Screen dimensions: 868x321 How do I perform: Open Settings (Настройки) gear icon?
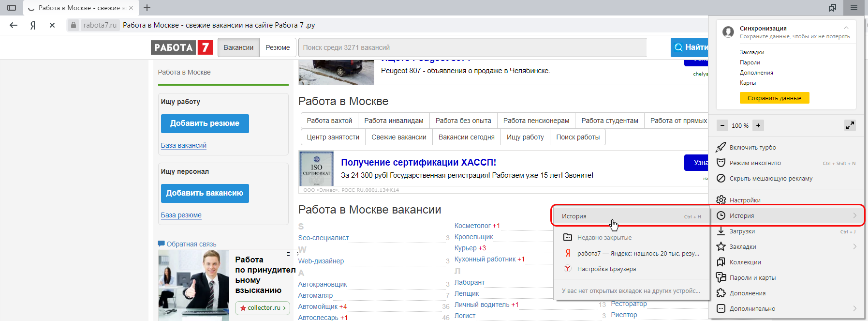point(721,200)
